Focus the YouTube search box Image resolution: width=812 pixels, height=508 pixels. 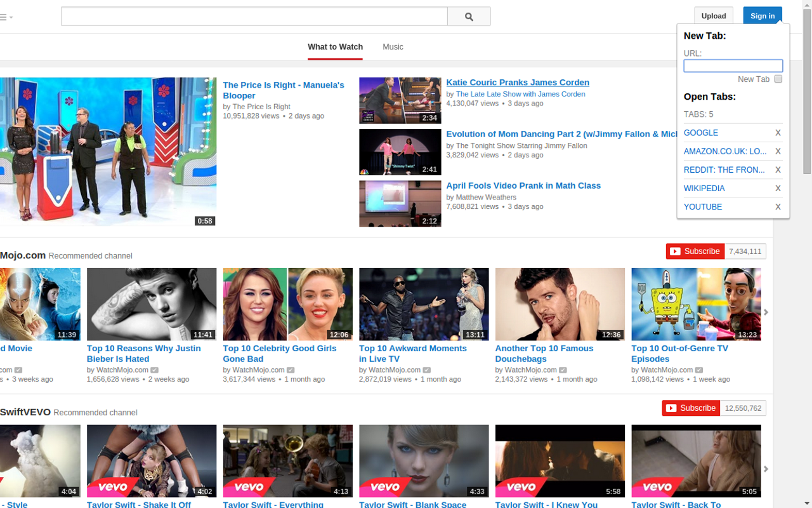[x=254, y=17]
